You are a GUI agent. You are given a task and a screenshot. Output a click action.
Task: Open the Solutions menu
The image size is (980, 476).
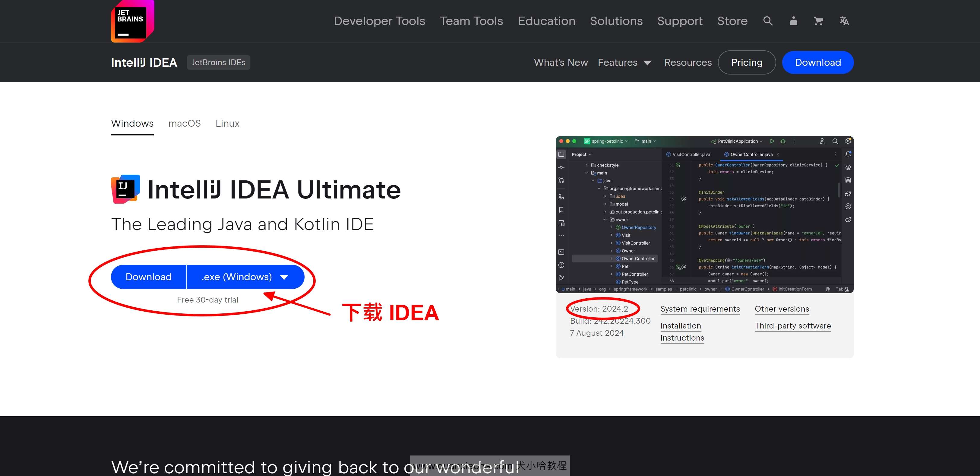tap(616, 21)
